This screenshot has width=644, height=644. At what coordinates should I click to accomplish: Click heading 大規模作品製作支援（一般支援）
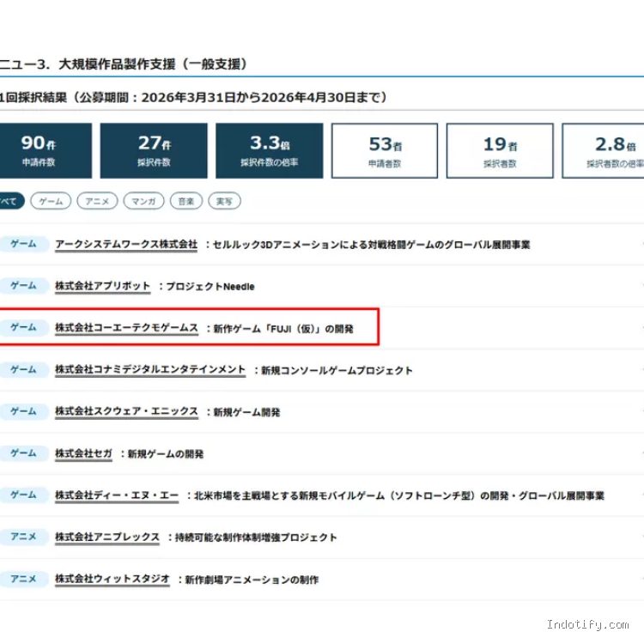coord(153,64)
